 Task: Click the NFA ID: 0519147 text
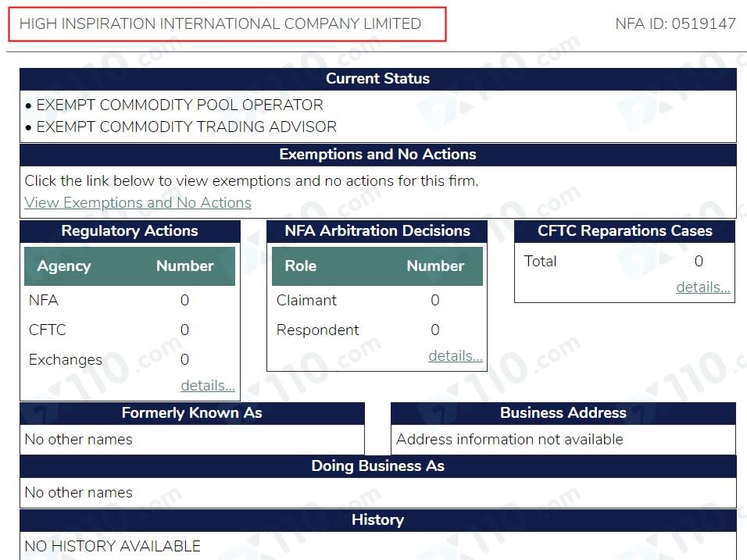676,23
